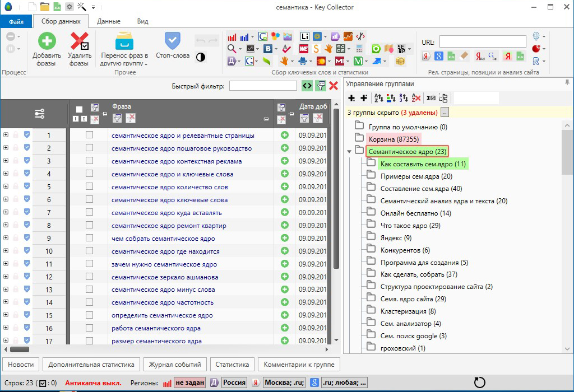Viewport: 574px width, 392px height.
Task: Click into the 'Быстрый фильтр' input field
Action: point(263,86)
